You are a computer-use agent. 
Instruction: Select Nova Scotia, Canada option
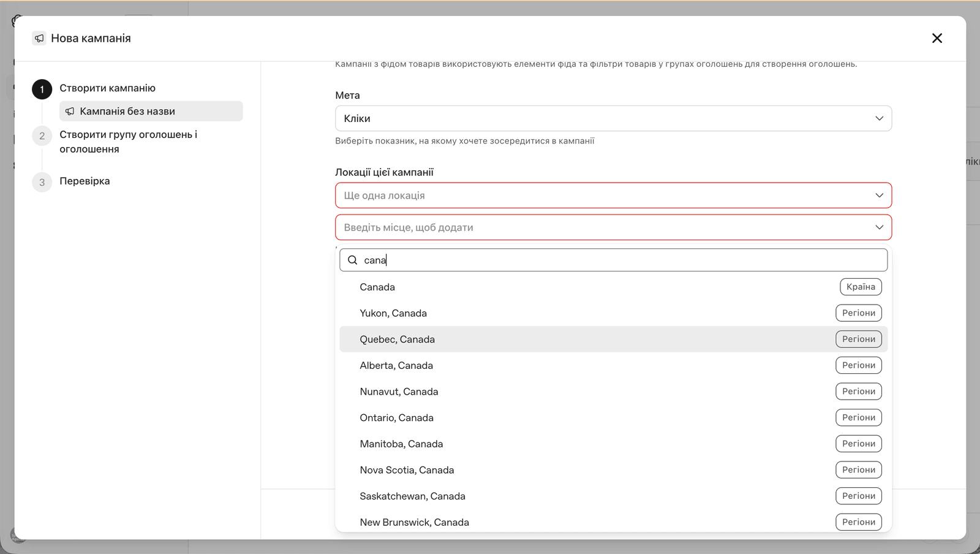[x=613, y=470]
